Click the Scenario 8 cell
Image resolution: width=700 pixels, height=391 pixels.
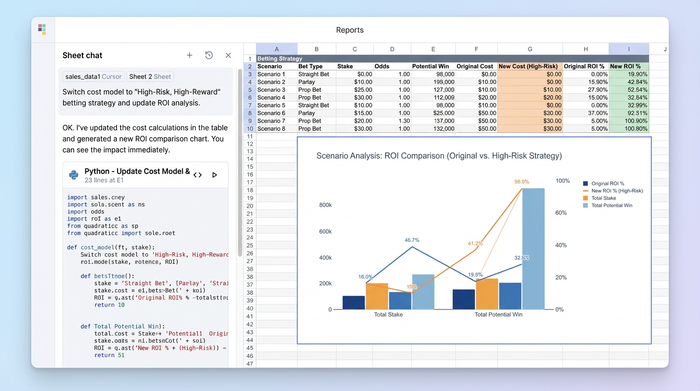tap(276, 129)
